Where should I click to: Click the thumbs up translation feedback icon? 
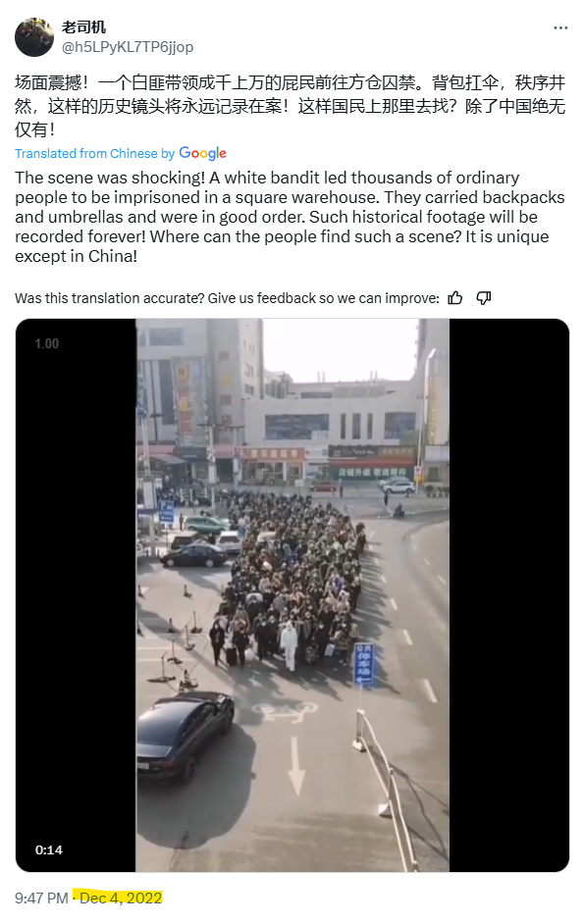point(455,298)
